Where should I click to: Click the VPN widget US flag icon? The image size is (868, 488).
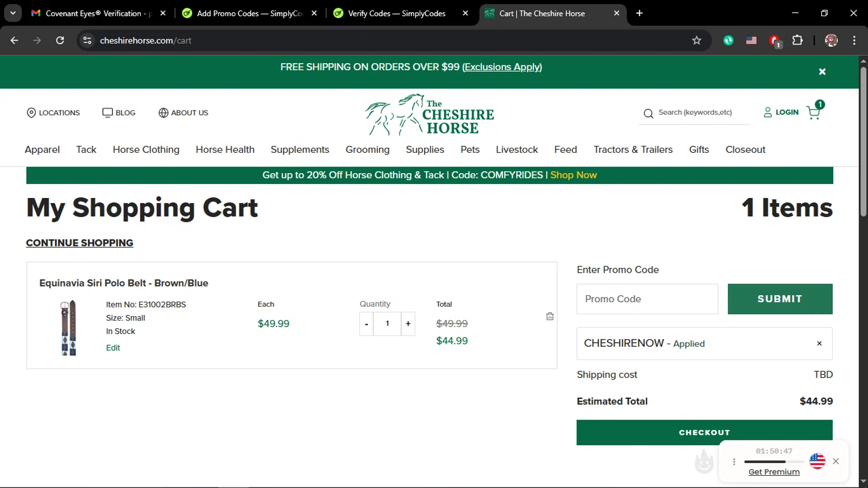point(817,461)
